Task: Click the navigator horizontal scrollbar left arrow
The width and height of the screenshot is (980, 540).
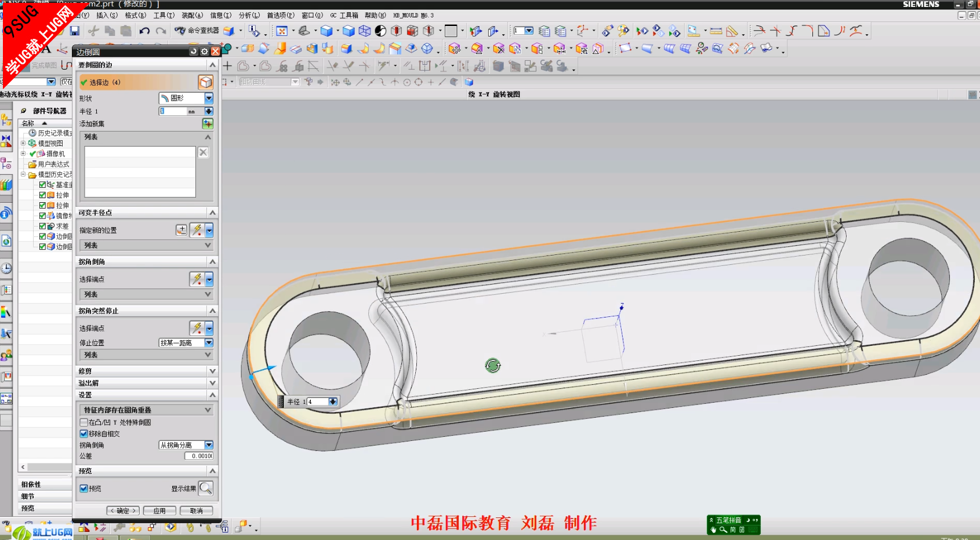Action: point(23,466)
